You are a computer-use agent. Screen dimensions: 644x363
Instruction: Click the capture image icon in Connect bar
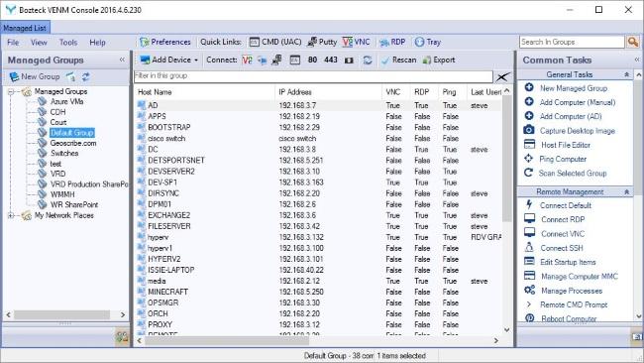pyautogui.click(x=349, y=60)
